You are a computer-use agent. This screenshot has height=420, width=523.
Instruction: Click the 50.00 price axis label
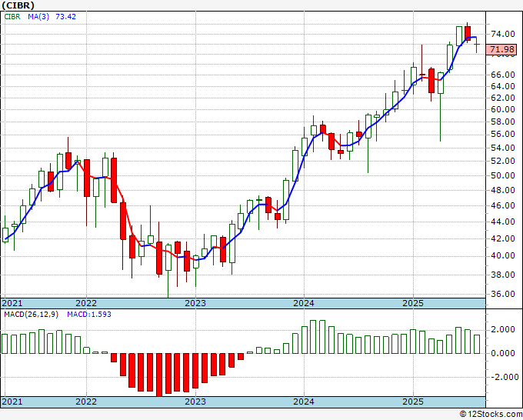point(503,175)
